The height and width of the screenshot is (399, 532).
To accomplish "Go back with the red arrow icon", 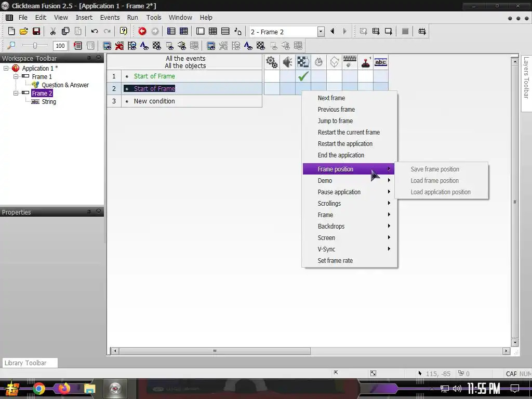I will pyautogui.click(x=142, y=32).
